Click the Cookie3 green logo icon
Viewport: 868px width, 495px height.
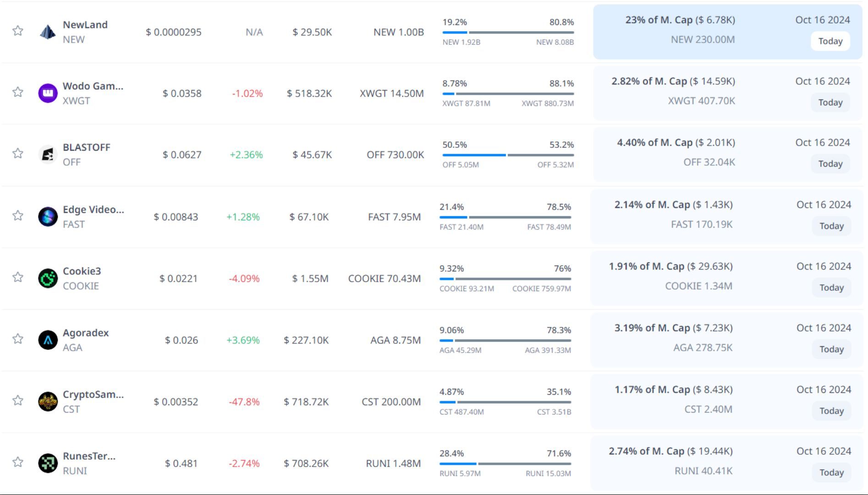pos(48,278)
